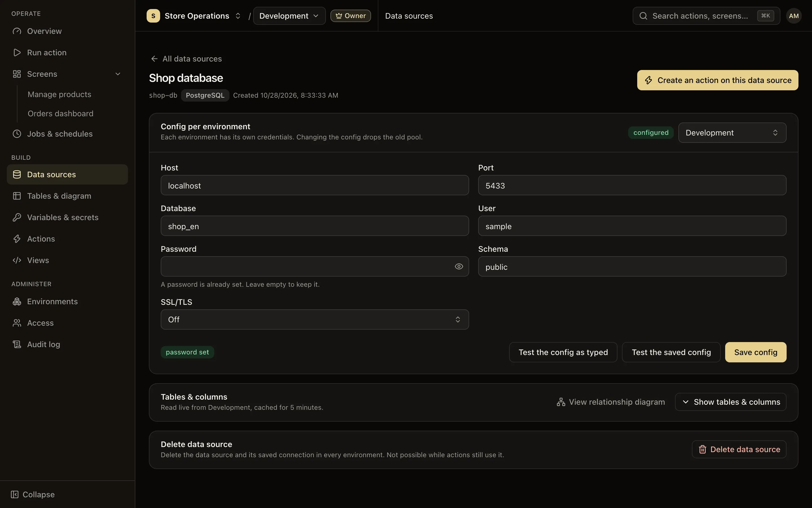812x508 pixels.
Task: Click the back arrow to all data sources
Action: (x=154, y=59)
